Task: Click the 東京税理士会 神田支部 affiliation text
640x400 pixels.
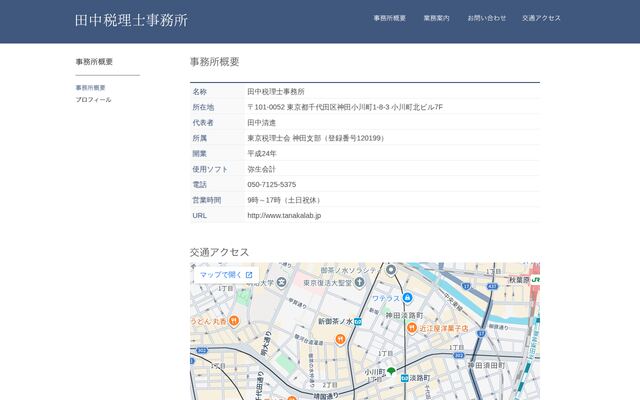Action: coord(316,138)
